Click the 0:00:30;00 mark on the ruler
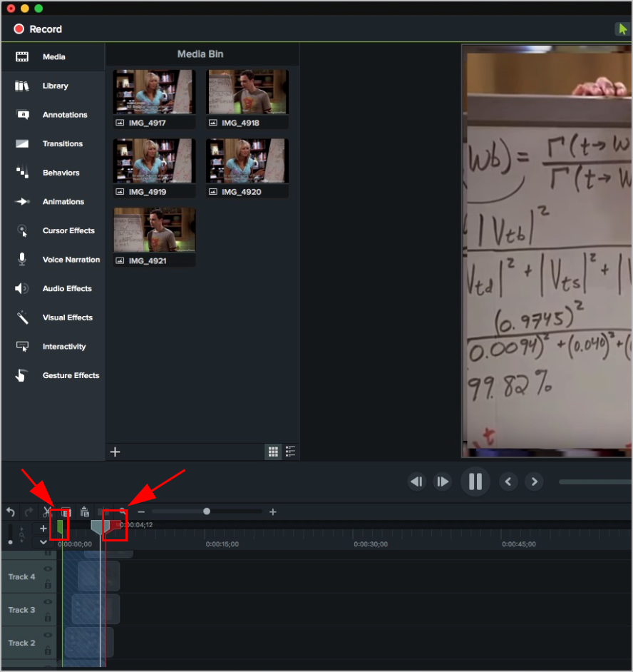The height and width of the screenshot is (672, 633). (x=371, y=544)
